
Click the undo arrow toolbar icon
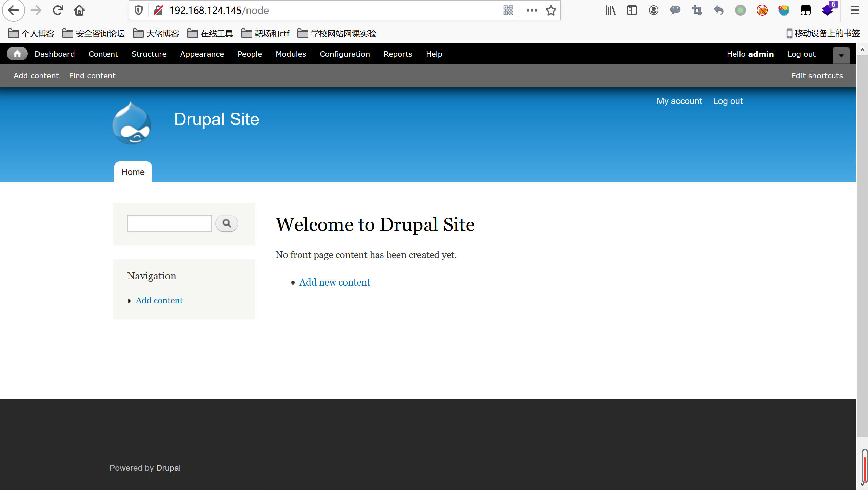tap(719, 11)
